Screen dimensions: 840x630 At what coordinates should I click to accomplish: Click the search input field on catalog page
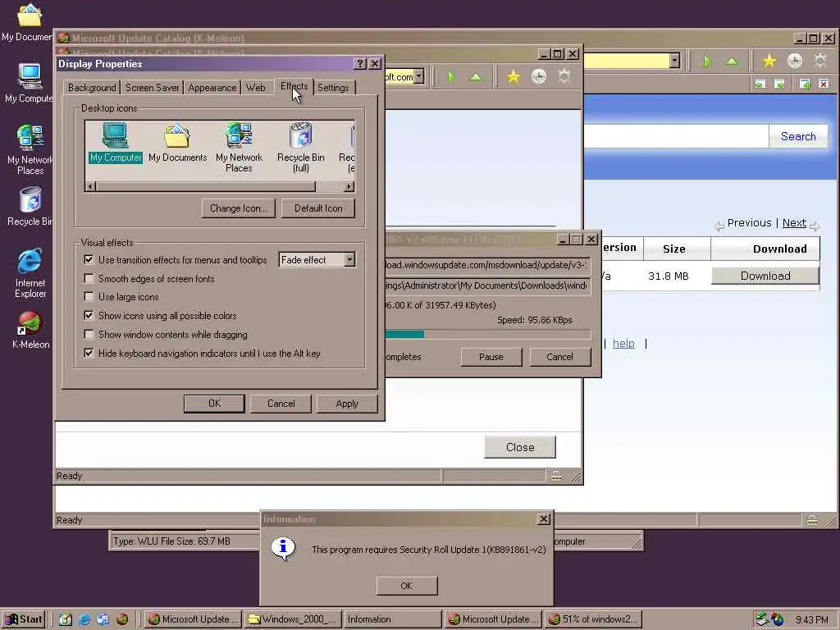(676, 136)
